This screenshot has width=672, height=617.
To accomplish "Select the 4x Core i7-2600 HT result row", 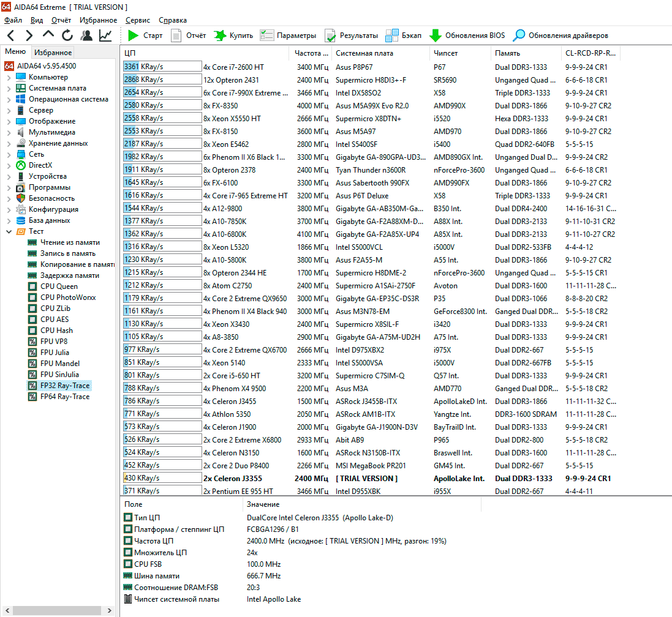I will point(233,67).
